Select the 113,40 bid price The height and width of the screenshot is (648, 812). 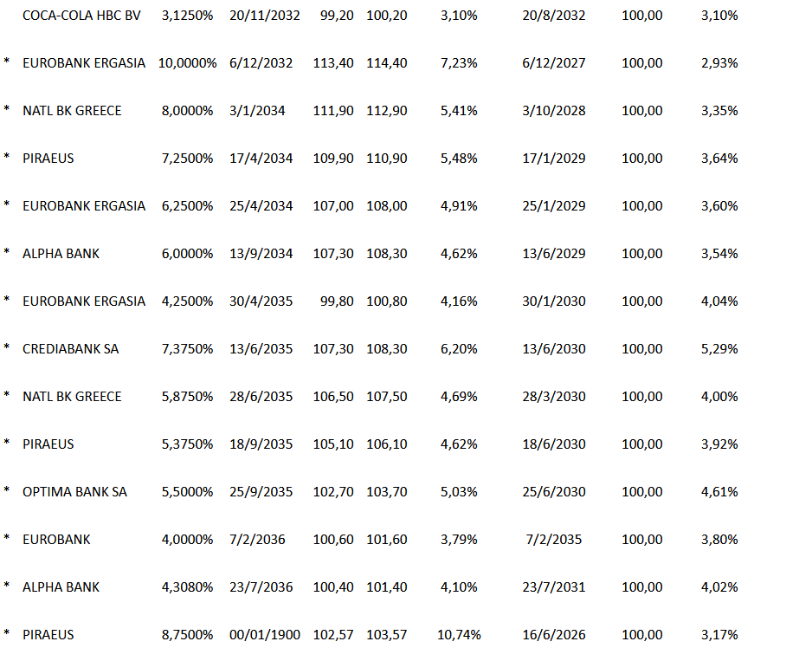pyautogui.click(x=333, y=63)
